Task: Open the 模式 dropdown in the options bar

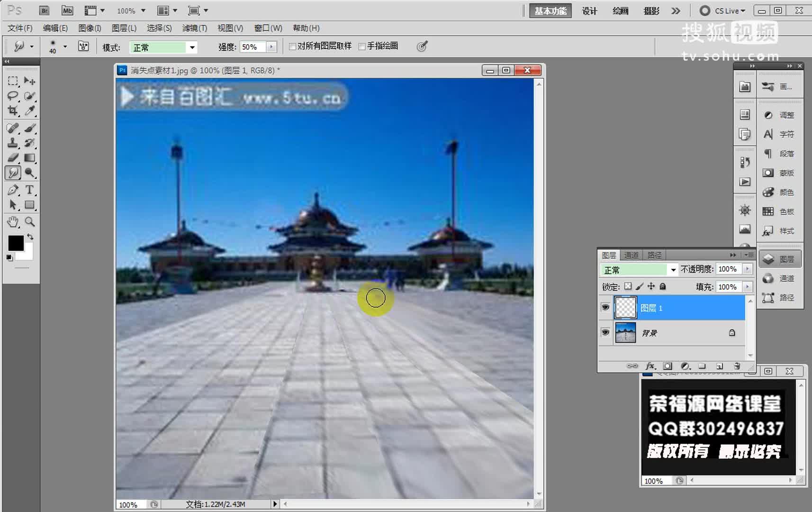Action: point(163,46)
